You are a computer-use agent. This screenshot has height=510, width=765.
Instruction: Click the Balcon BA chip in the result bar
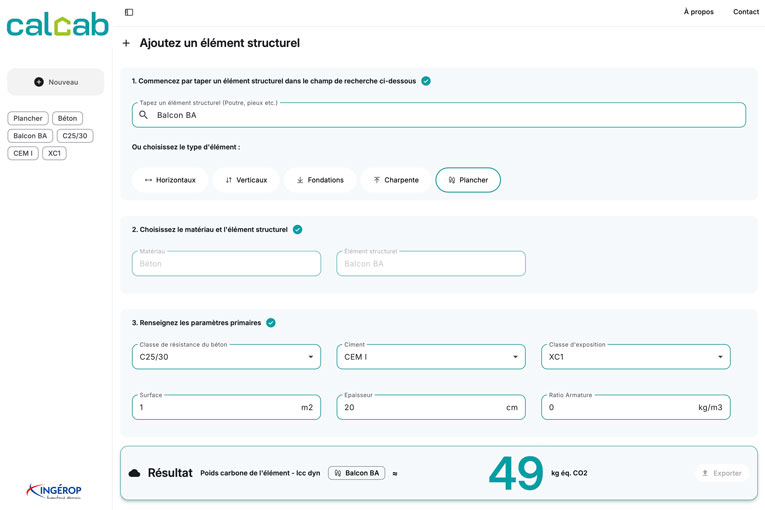[357, 473]
